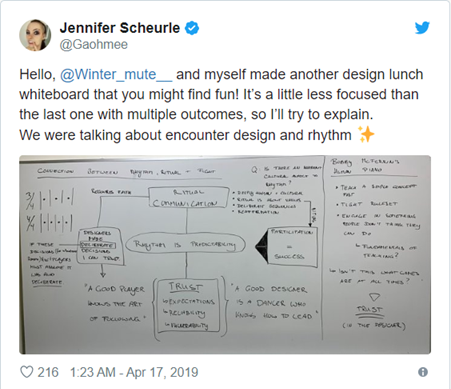Click the blue verified badge

click(192, 28)
